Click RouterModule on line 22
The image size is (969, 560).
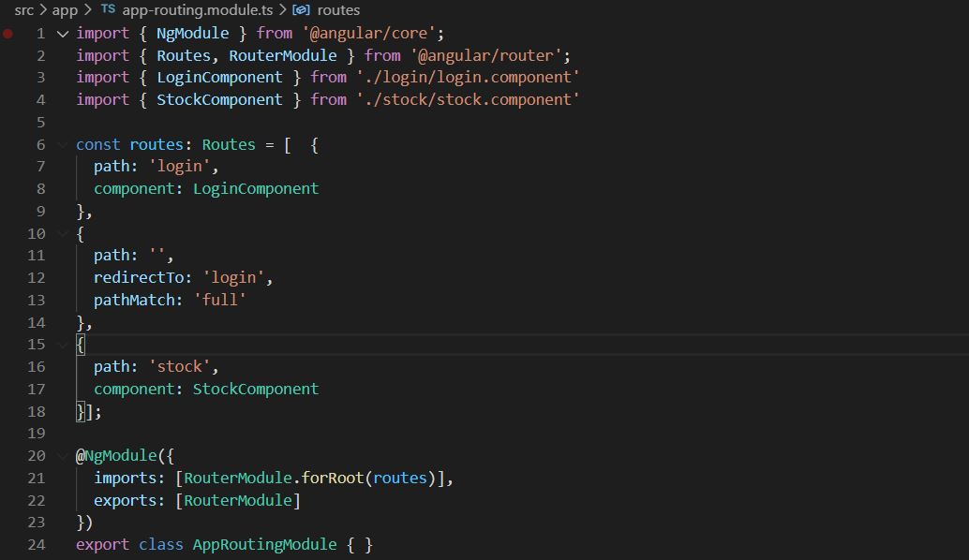pos(238,501)
